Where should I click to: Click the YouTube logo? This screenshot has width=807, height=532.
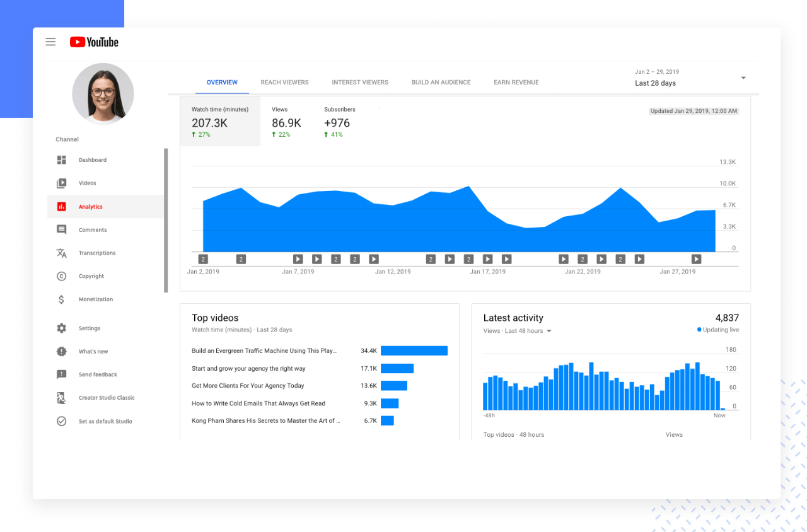coord(94,42)
